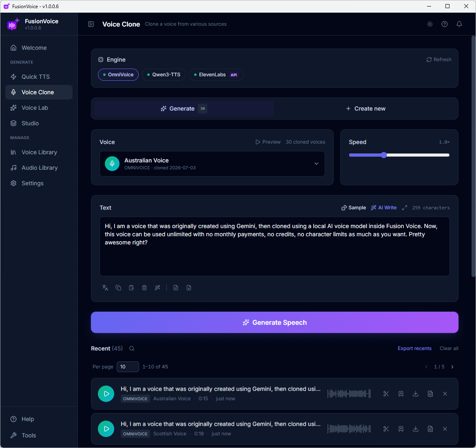Open the Per page selector
The height and width of the screenshot is (448, 476).
click(128, 366)
